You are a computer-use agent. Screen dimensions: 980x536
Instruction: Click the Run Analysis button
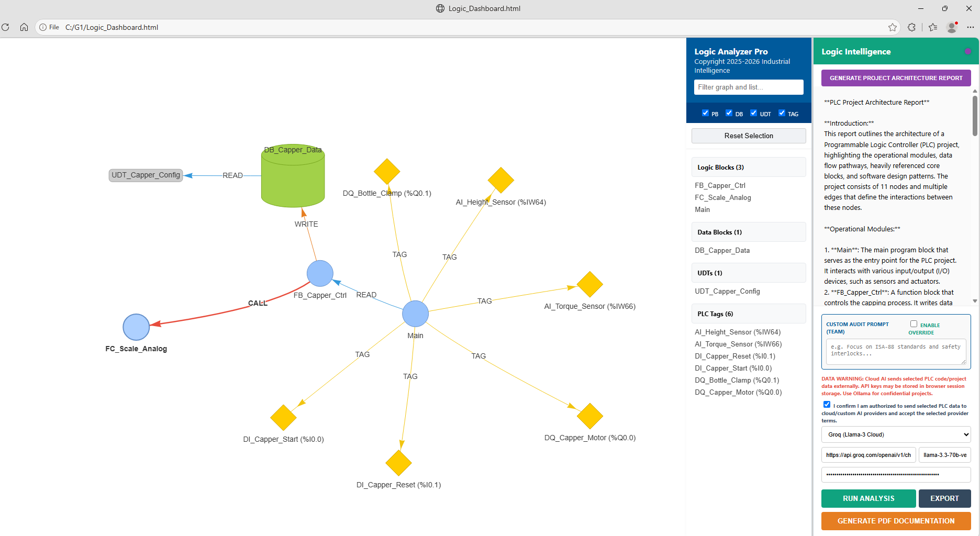pyautogui.click(x=868, y=498)
